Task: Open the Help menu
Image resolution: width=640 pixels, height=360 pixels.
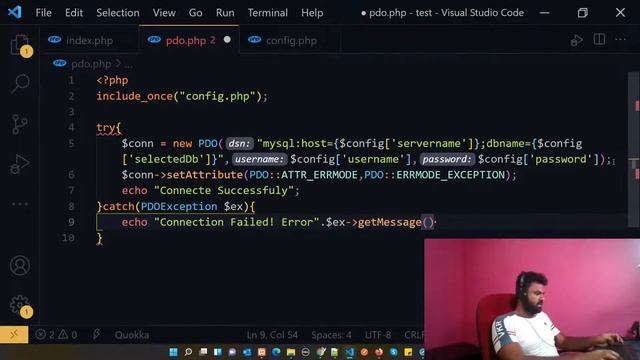Action: coord(312,13)
